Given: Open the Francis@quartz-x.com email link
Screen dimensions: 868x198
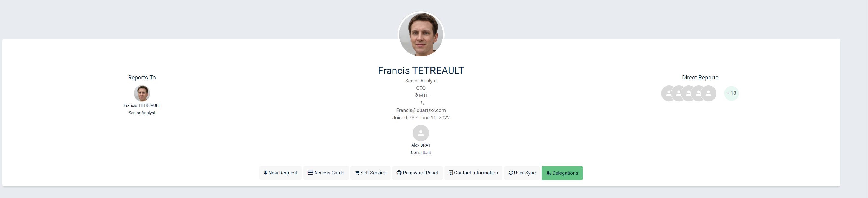Looking at the screenshot, I should click(421, 110).
